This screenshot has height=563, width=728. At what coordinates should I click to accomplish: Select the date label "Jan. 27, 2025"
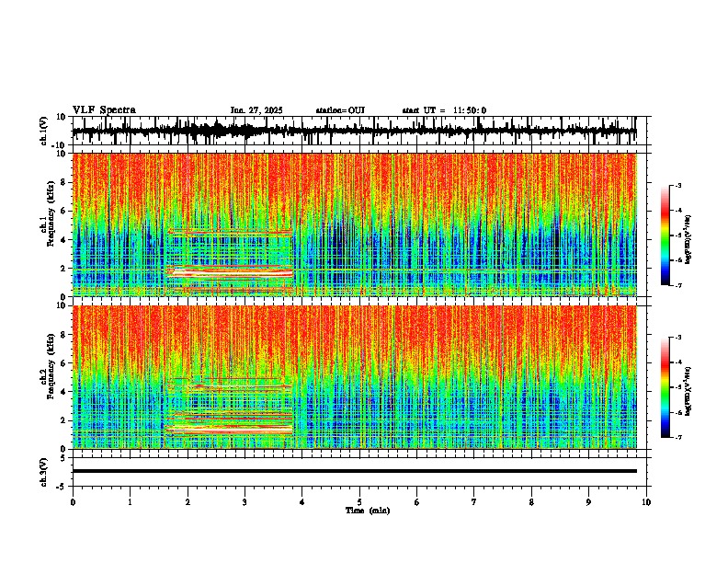pyautogui.click(x=256, y=110)
